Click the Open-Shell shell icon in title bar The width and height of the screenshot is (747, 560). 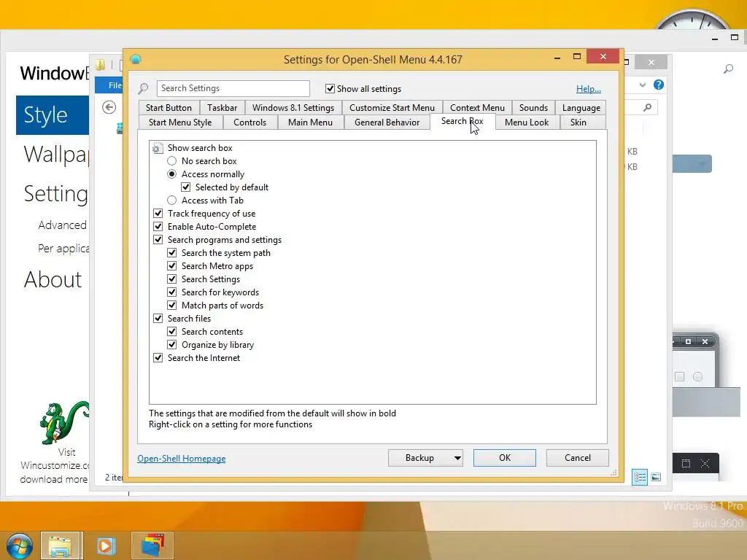tap(136, 59)
